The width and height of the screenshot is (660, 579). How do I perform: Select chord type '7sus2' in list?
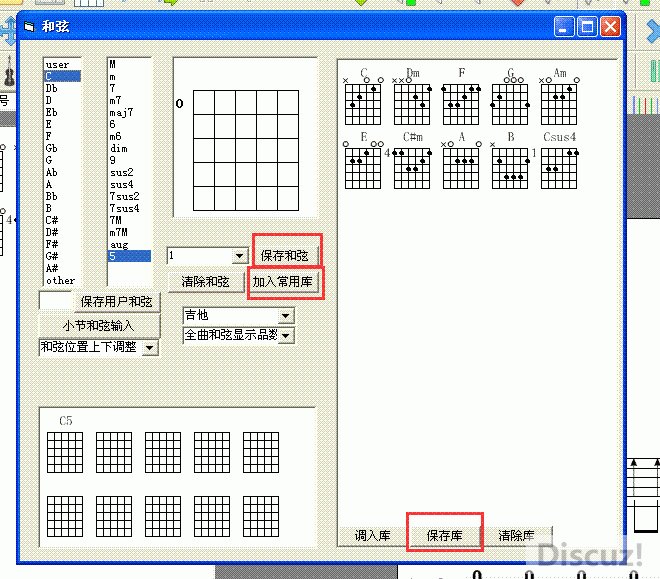point(129,196)
